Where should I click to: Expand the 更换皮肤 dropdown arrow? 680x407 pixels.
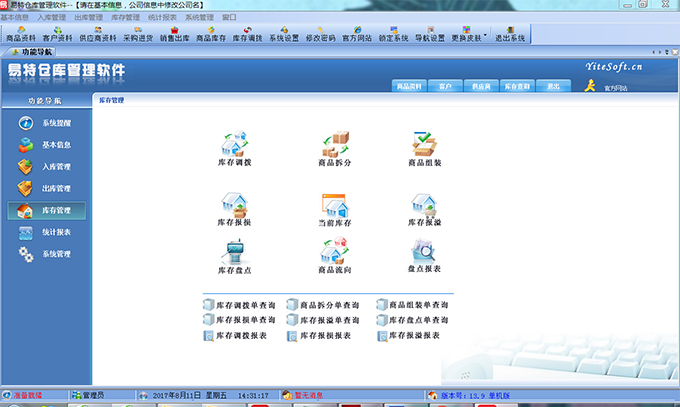(x=485, y=34)
